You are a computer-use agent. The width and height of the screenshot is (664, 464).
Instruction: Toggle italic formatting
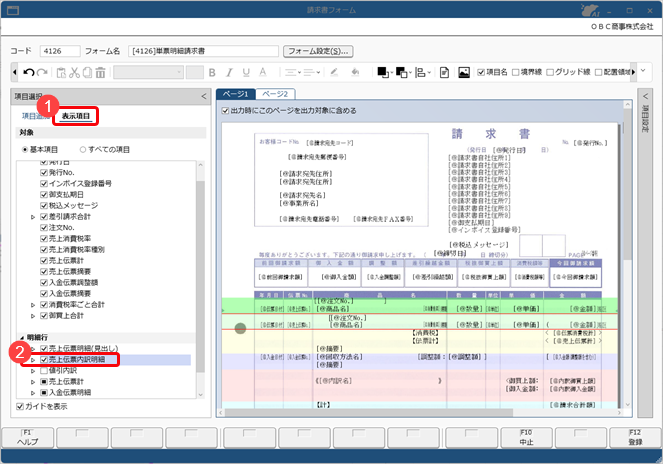coord(229,72)
